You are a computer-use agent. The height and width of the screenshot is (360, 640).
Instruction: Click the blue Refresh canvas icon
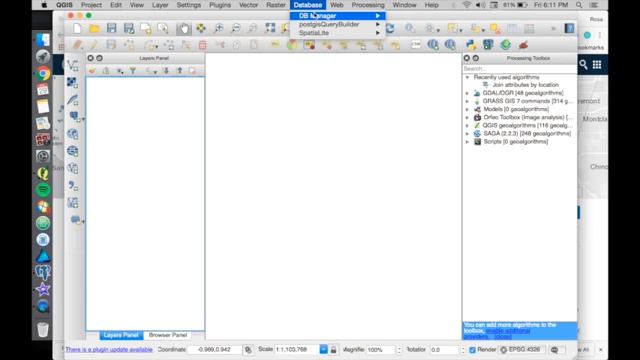click(x=390, y=28)
